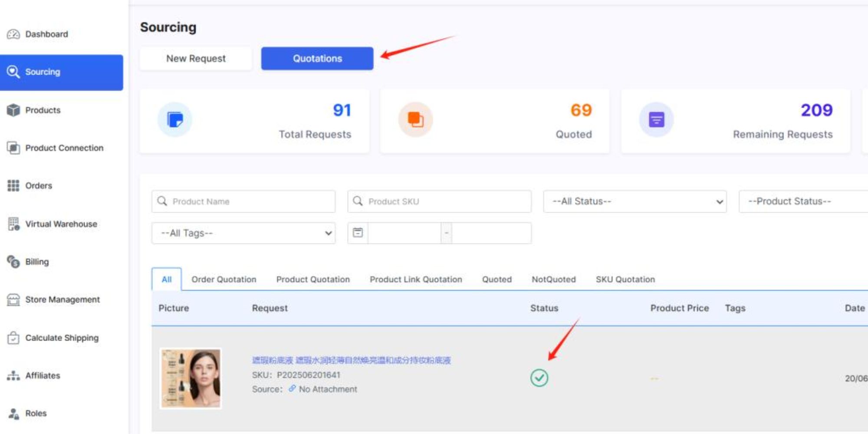This screenshot has width=868, height=434.
Task: Select the NotQuoted tab
Action: pyautogui.click(x=553, y=279)
